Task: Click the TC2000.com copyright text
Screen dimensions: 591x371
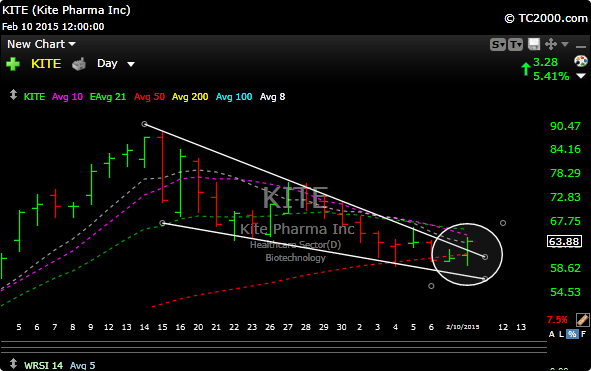Action: pyautogui.click(x=546, y=18)
